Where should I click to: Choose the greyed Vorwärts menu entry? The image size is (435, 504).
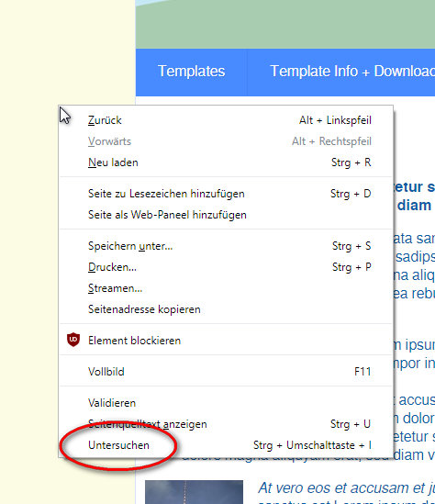pos(226,141)
